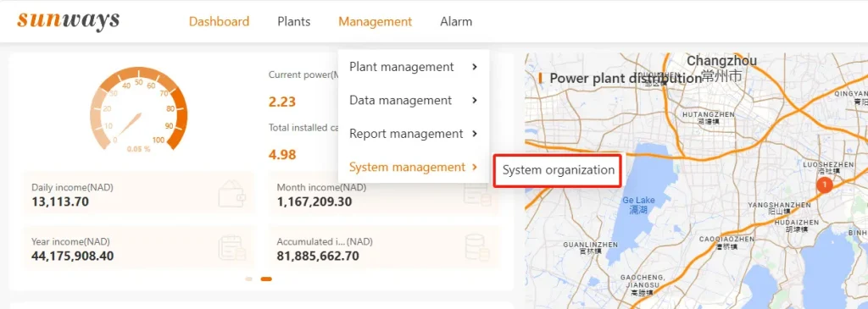
Task: Select System management menu entry
Action: [x=414, y=167]
